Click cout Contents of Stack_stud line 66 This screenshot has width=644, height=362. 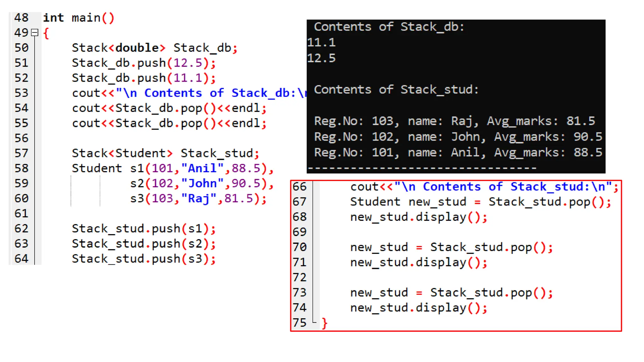484,187
